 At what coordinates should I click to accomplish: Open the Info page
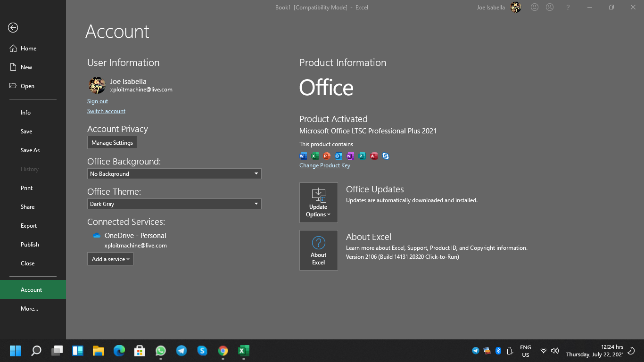pos(33,113)
